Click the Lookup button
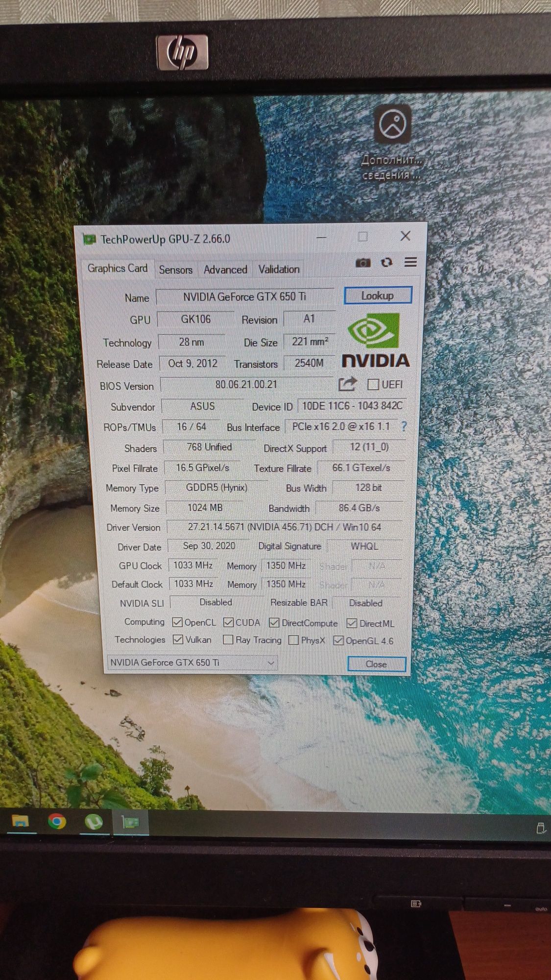The width and height of the screenshot is (551, 980). coord(378,295)
